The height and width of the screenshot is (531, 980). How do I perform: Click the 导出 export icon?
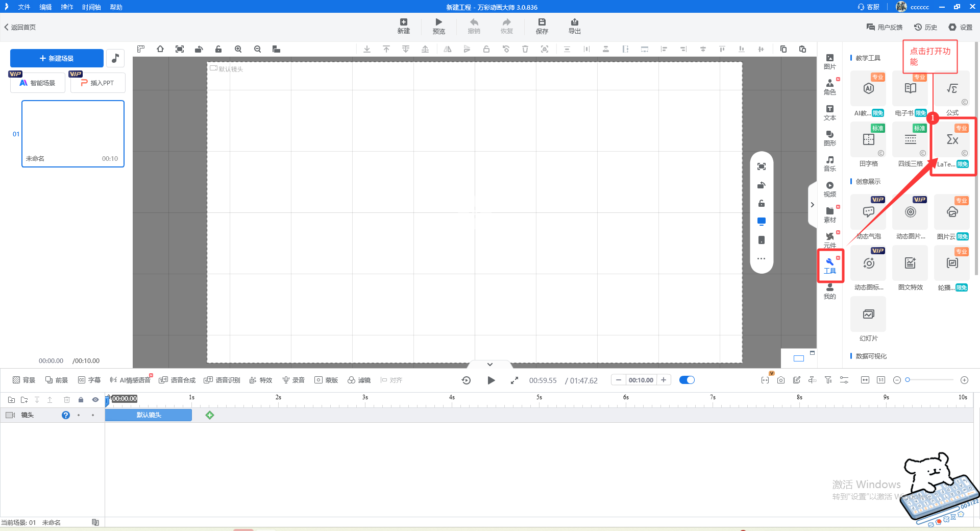[x=574, y=26]
